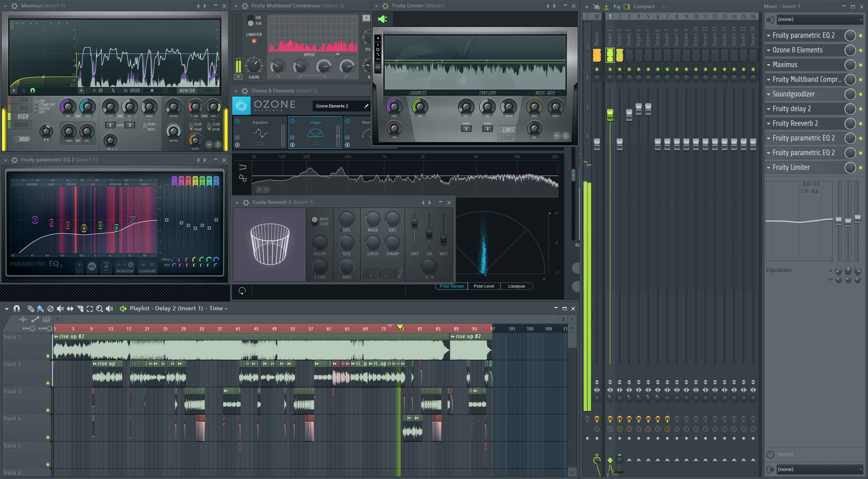Open the Ozone Imager module
868x479 pixels.
click(x=316, y=133)
